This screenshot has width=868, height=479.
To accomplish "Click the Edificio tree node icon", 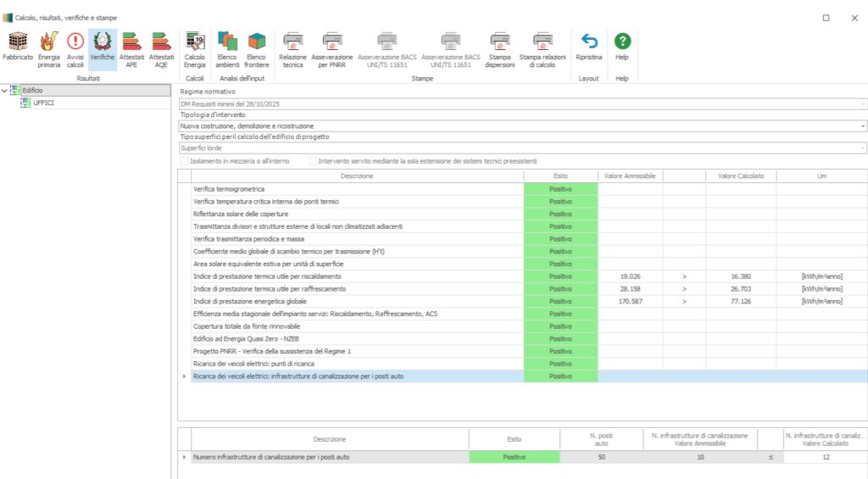I will (x=15, y=90).
